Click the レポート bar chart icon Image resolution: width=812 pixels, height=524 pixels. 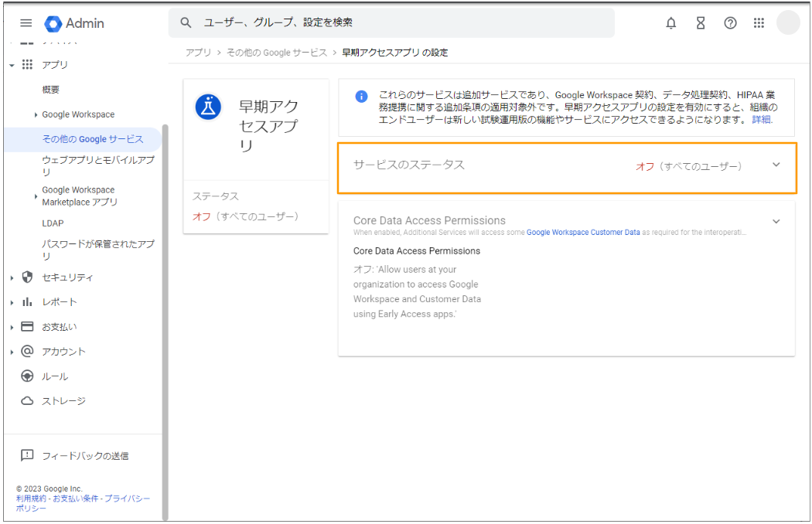click(x=27, y=302)
